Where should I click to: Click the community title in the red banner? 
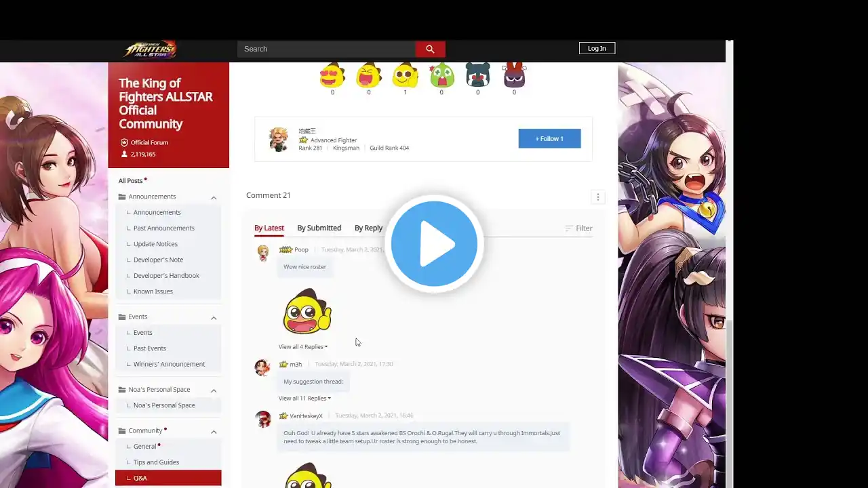pos(165,104)
